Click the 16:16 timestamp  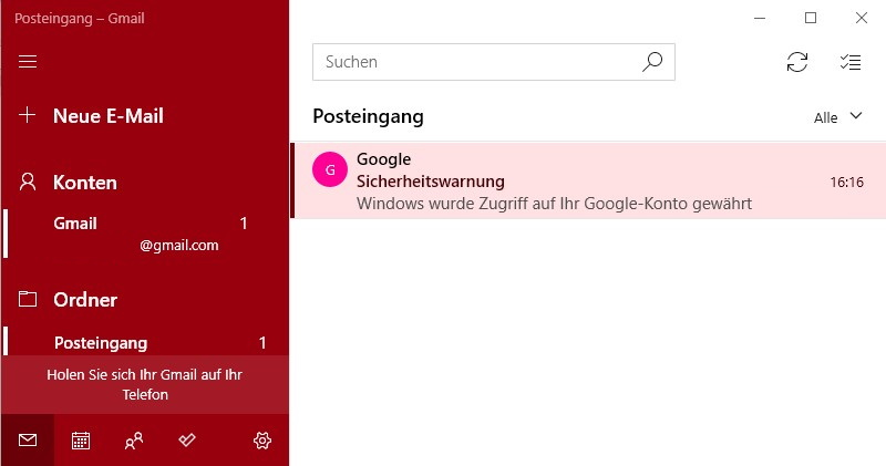coord(846,182)
